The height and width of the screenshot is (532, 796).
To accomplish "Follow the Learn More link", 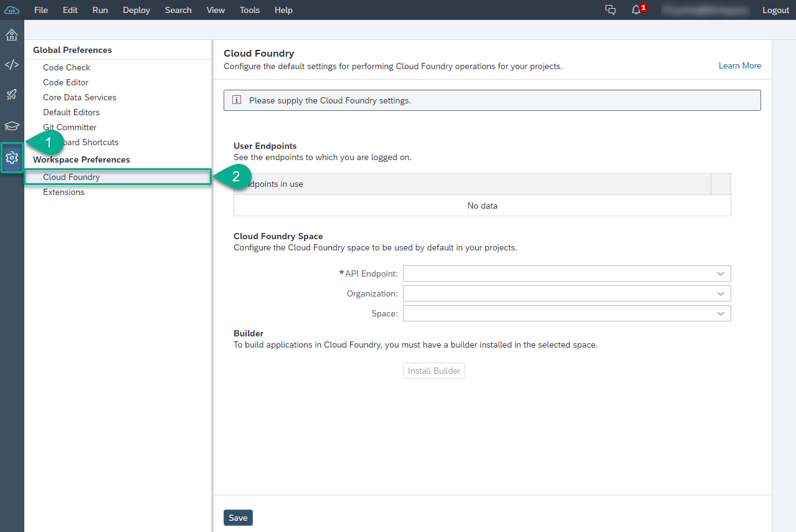I will (x=740, y=65).
